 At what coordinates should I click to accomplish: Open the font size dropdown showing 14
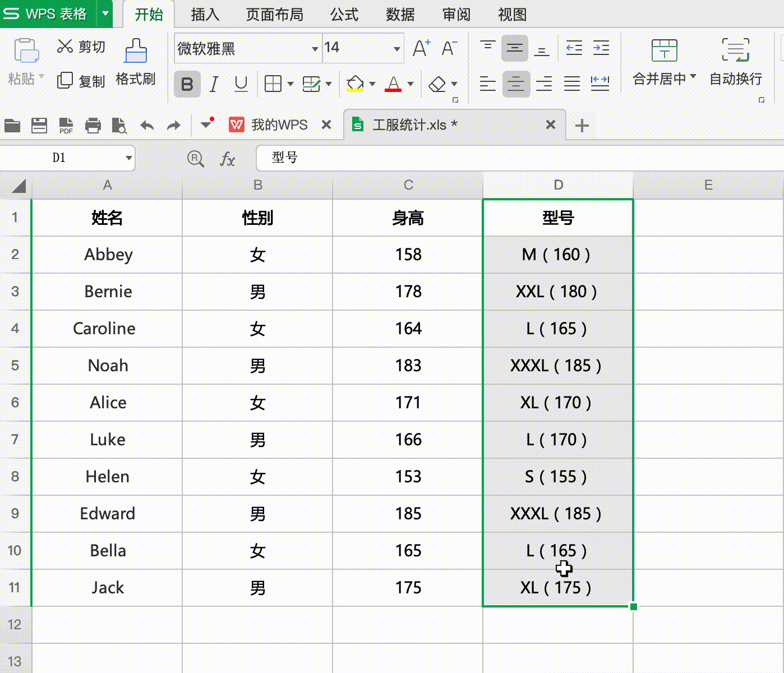396,49
